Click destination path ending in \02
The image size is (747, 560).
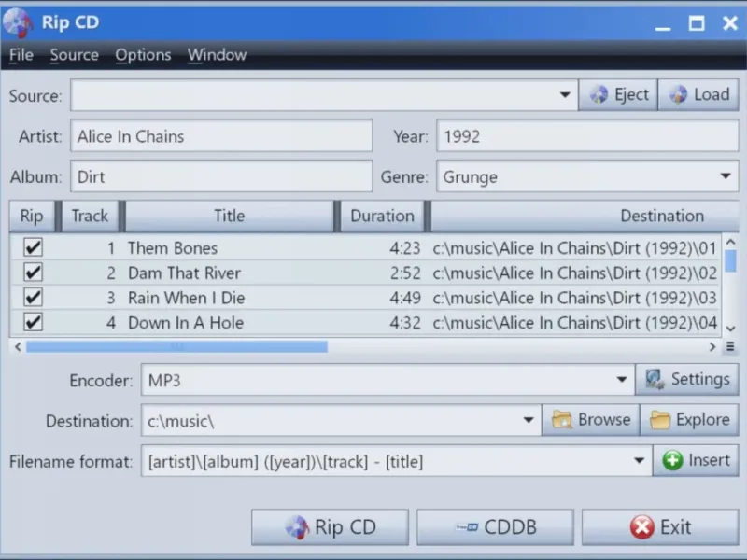(574, 273)
